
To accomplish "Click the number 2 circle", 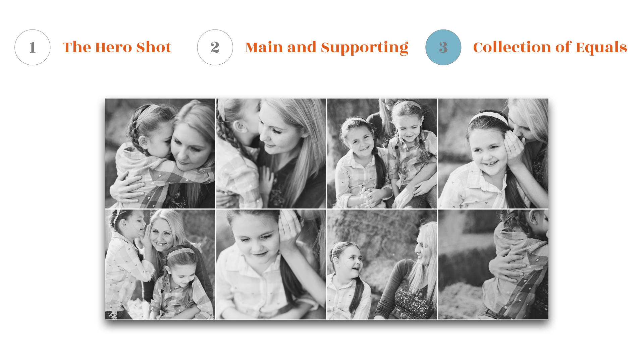I will click(x=215, y=47).
